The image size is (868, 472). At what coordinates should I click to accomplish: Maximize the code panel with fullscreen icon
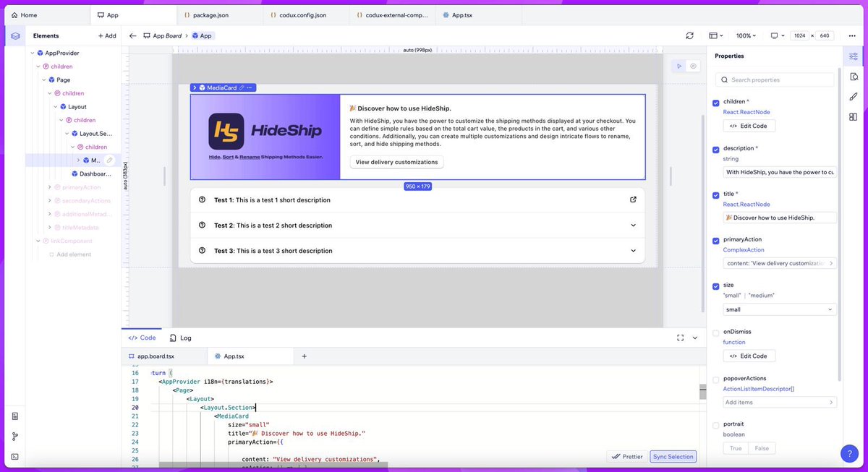coord(680,338)
